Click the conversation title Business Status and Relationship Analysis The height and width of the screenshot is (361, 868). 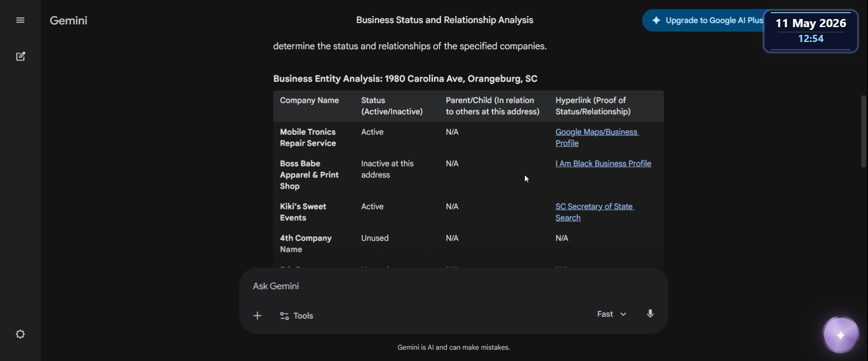[444, 20]
